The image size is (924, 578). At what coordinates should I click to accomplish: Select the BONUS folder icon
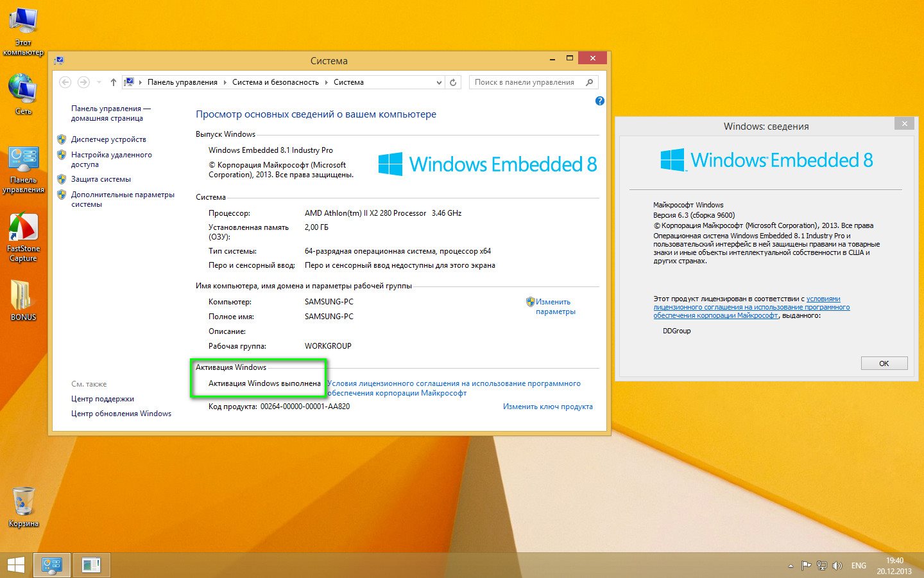[x=23, y=300]
